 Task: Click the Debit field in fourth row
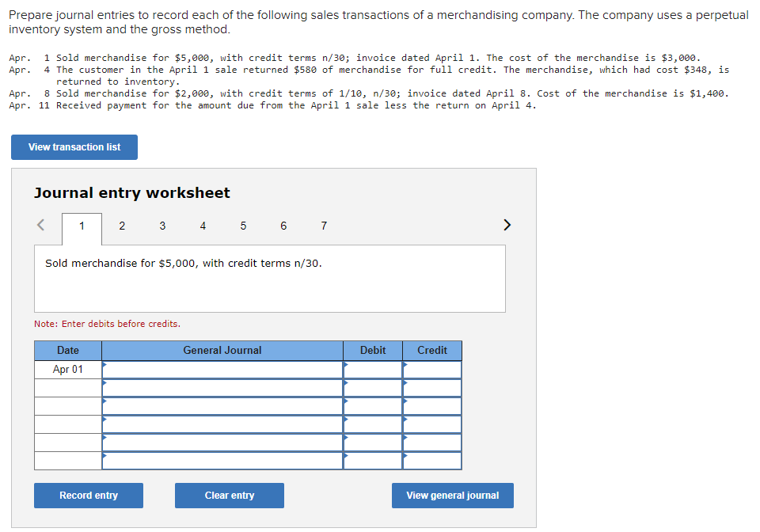(373, 424)
